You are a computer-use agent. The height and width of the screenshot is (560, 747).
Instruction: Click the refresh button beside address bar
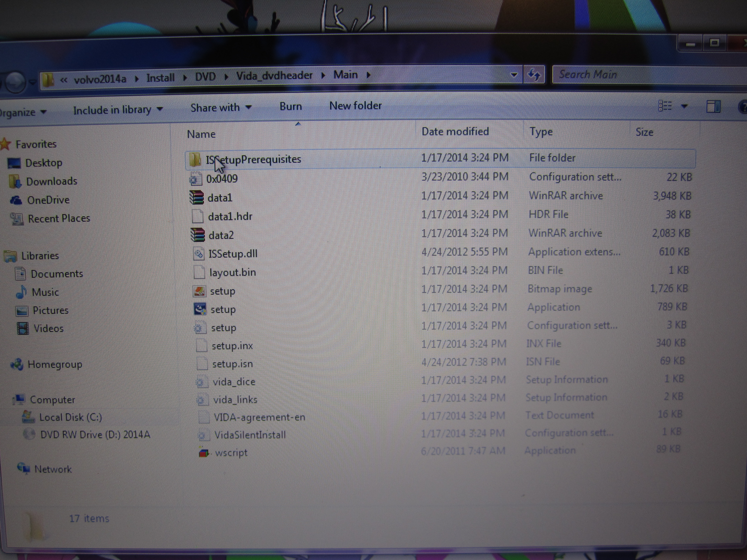click(534, 75)
